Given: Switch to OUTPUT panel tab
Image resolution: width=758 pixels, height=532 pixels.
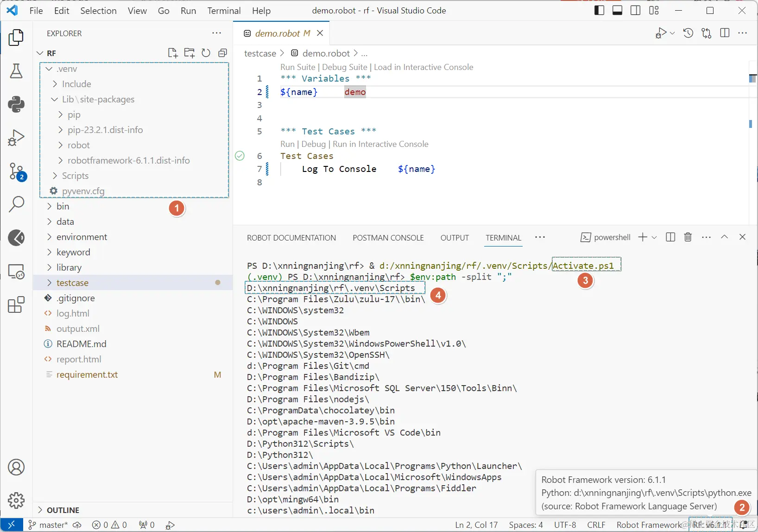Looking at the screenshot, I should tap(455, 238).
